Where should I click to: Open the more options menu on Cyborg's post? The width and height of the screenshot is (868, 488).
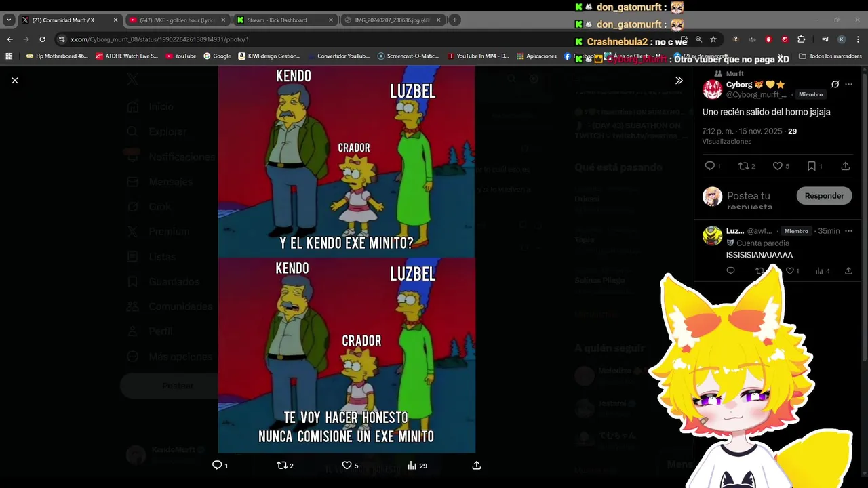(x=848, y=85)
